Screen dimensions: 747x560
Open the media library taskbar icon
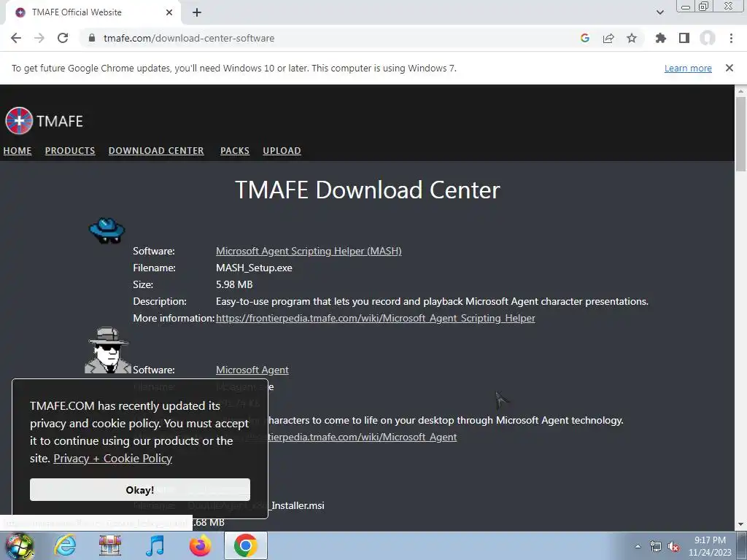pyautogui.click(x=109, y=545)
